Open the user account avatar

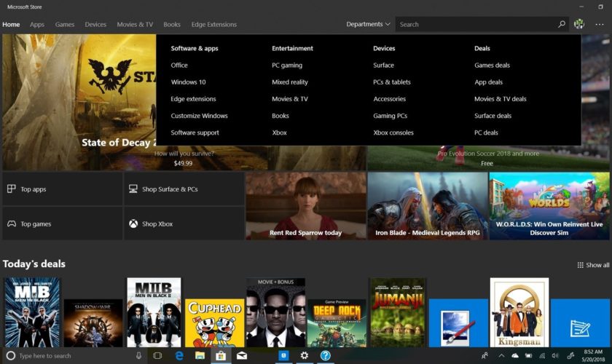coord(579,24)
